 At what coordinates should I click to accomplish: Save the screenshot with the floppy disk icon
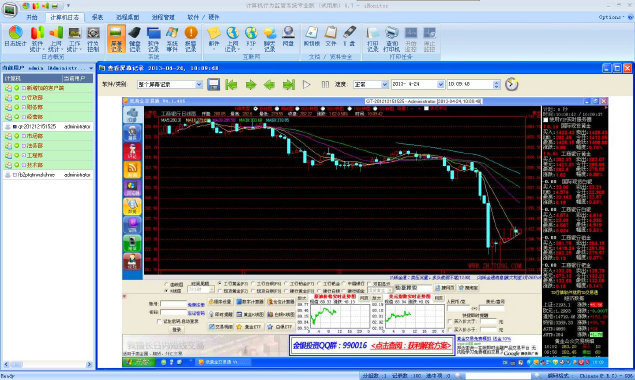tap(213, 84)
